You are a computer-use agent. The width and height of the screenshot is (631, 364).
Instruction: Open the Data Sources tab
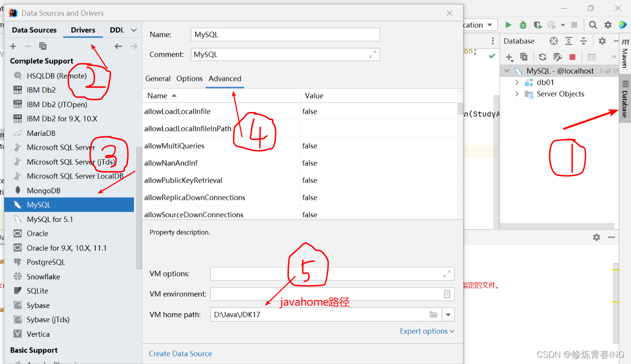tap(33, 30)
